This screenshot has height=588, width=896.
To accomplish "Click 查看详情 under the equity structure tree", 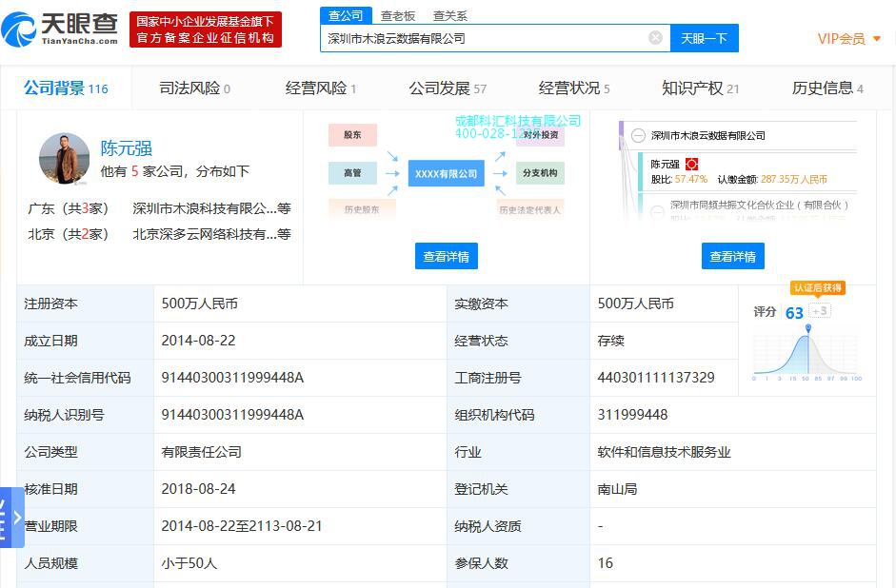I will pos(732,256).
